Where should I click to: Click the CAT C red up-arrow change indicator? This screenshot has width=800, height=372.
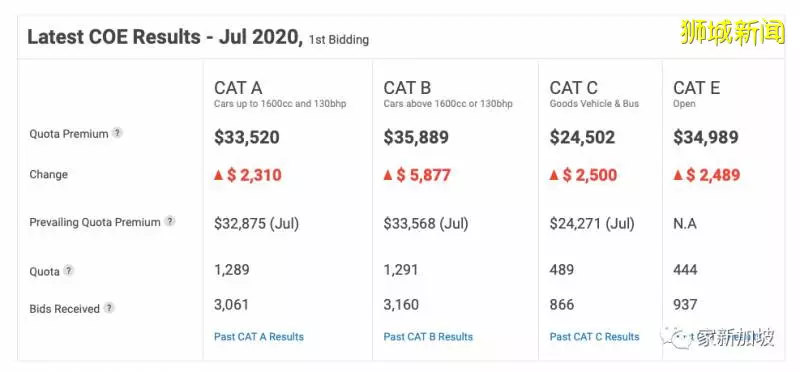(555, 175)
